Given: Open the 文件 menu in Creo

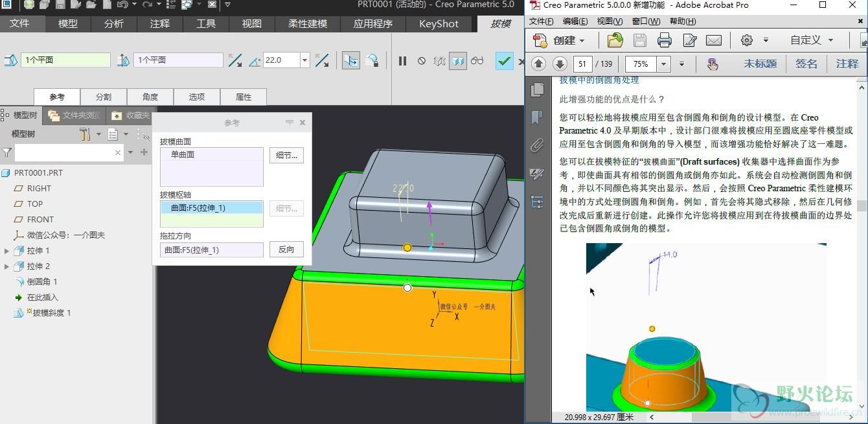Looking at the screenshot, I should click(x=19, y=24).
